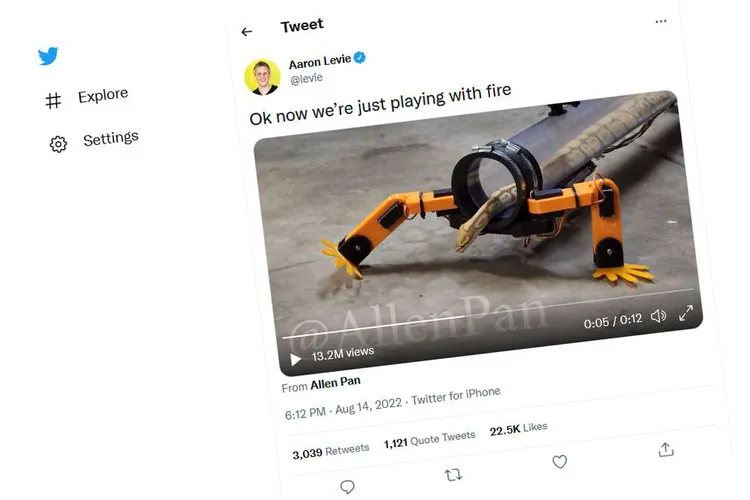Click the Explore hashtag icon
The image size is (750, 500).
pyautogui.click(x=54, y=100)
